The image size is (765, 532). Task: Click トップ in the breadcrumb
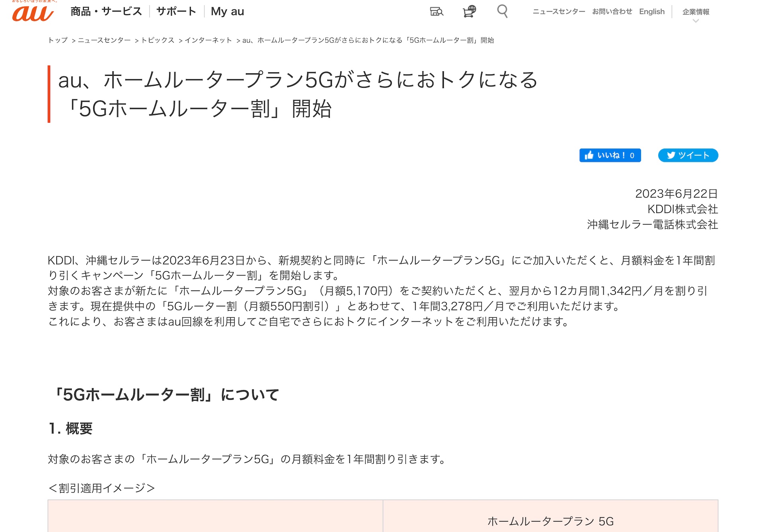click(58, 40)
